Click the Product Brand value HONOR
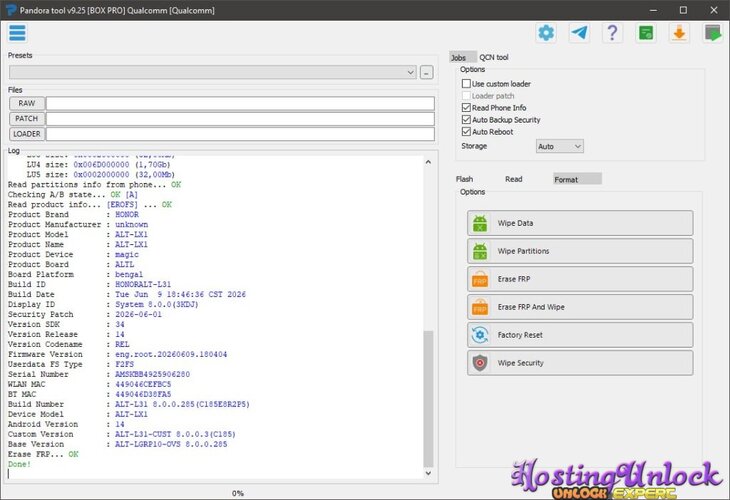 coord(127,215)
